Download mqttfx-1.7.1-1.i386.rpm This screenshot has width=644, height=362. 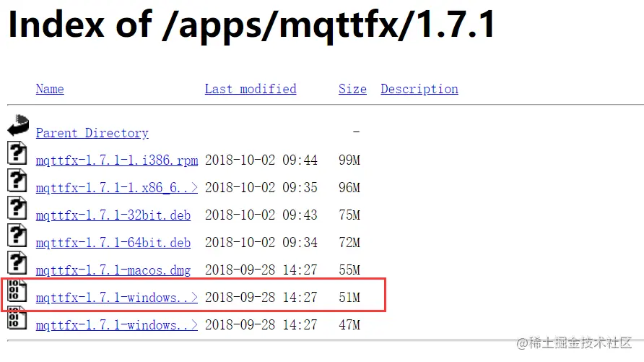coord(117,160)
